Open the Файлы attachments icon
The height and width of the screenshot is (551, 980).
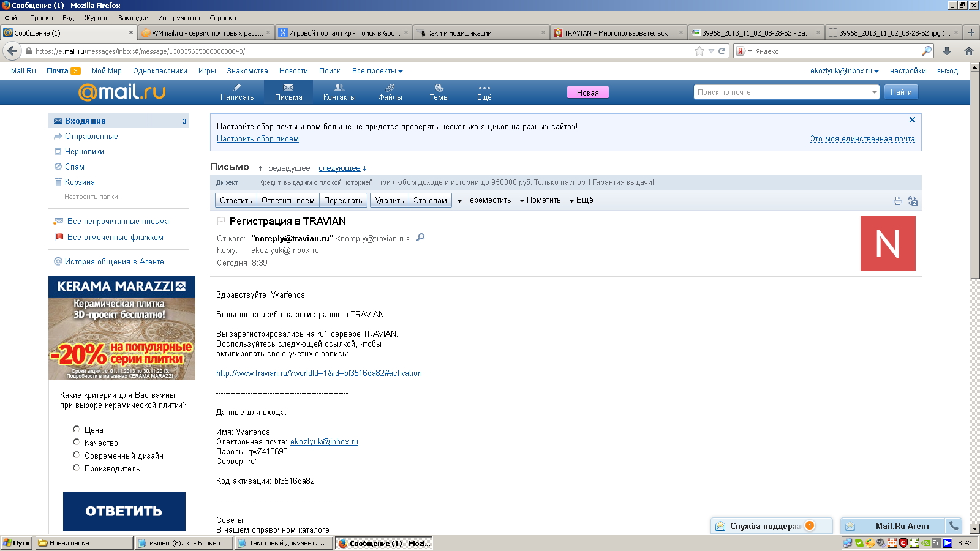tap(390, 92)
